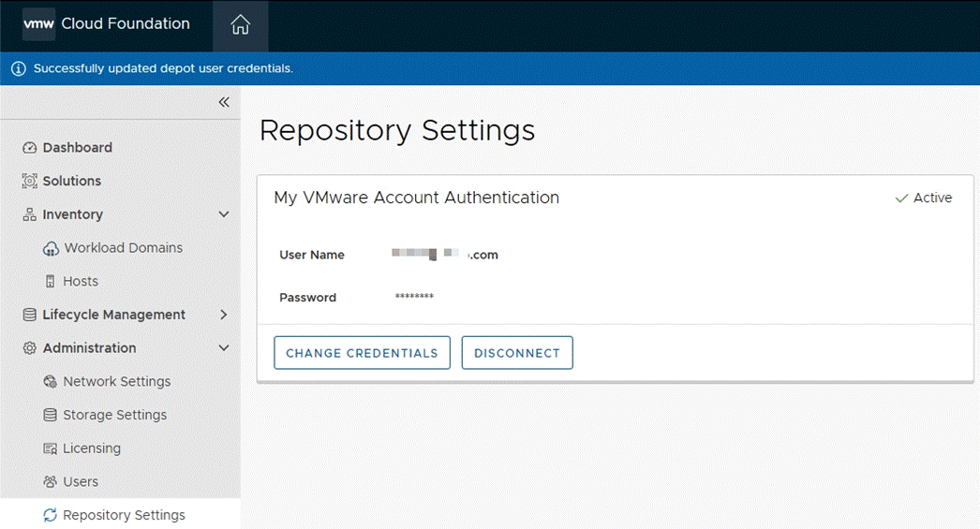This screenshot has width=980, height=529.
Task: Click the 'Active' status text
Action: click(932, 198)
